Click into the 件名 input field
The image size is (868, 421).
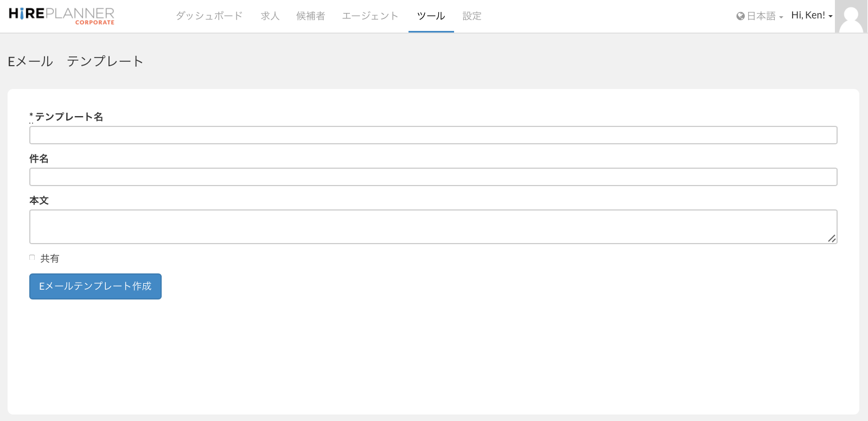433,177
